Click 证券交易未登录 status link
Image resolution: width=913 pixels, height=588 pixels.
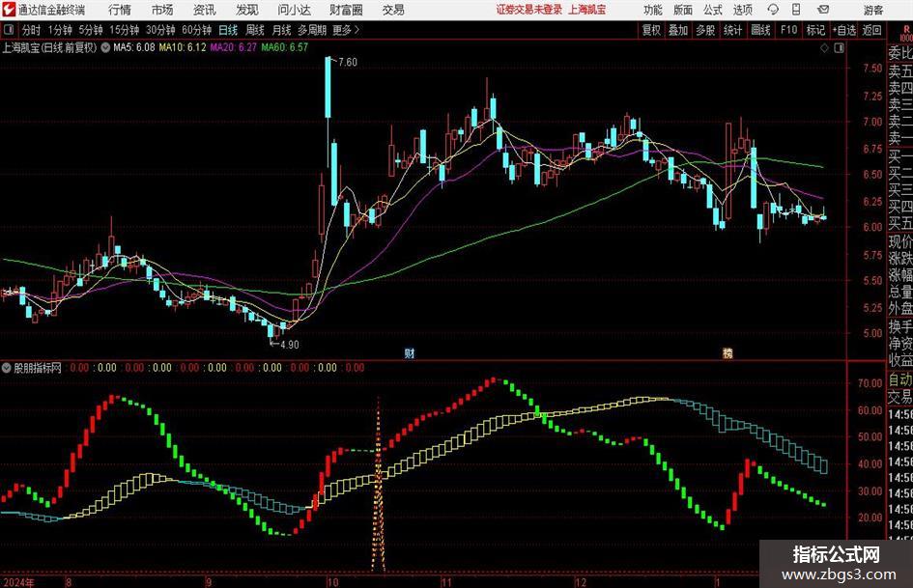pos(529,10)
